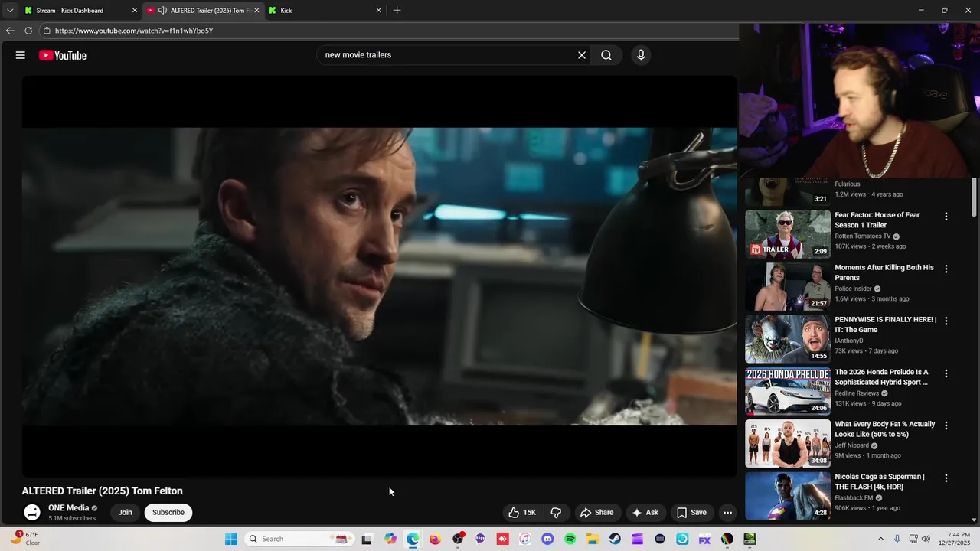Screen dimensions: 980x551
Task: Go back in the browser
Action: pyautogui.click(x=10, y=31)
